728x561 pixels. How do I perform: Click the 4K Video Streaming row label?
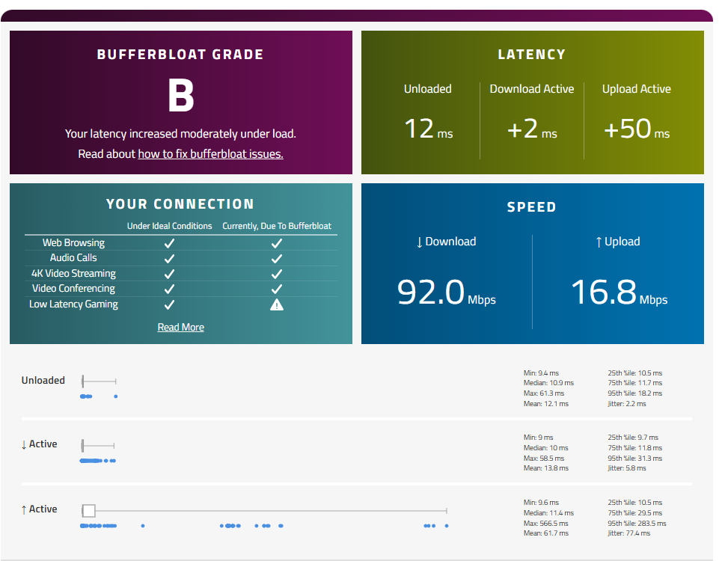(73, 273)
